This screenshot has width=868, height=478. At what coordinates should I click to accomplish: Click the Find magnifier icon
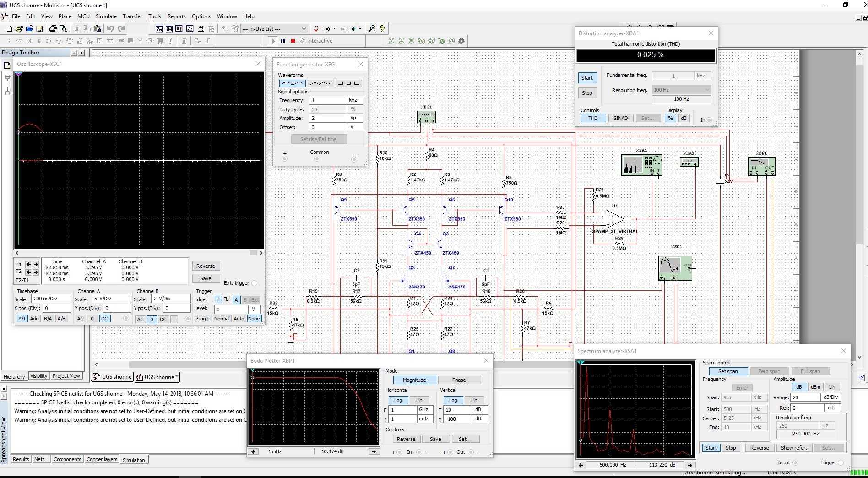click(x=372, y=28)
